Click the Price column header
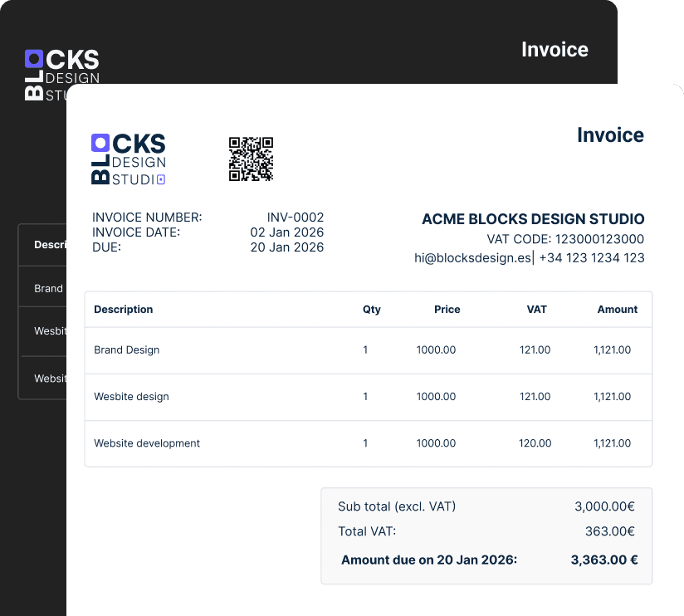The height and width of the screenshot is (616, 684). pos(447,310)
